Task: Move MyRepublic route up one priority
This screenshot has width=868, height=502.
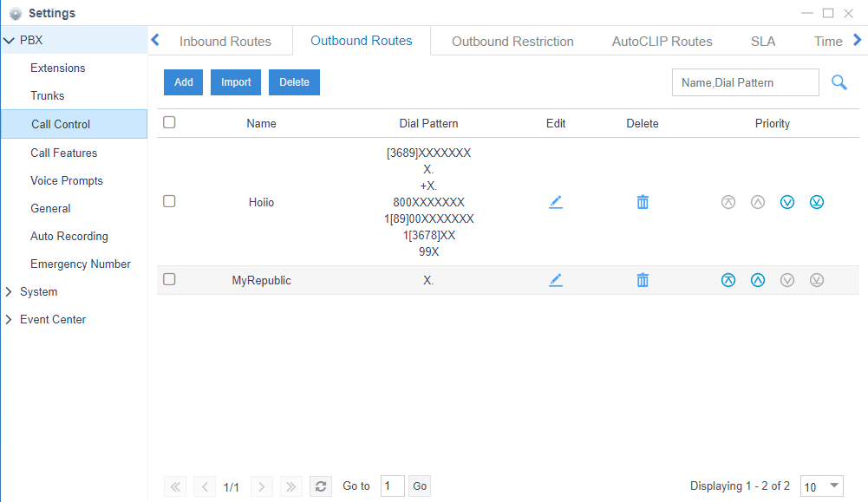Action: (x=758, y=280)
